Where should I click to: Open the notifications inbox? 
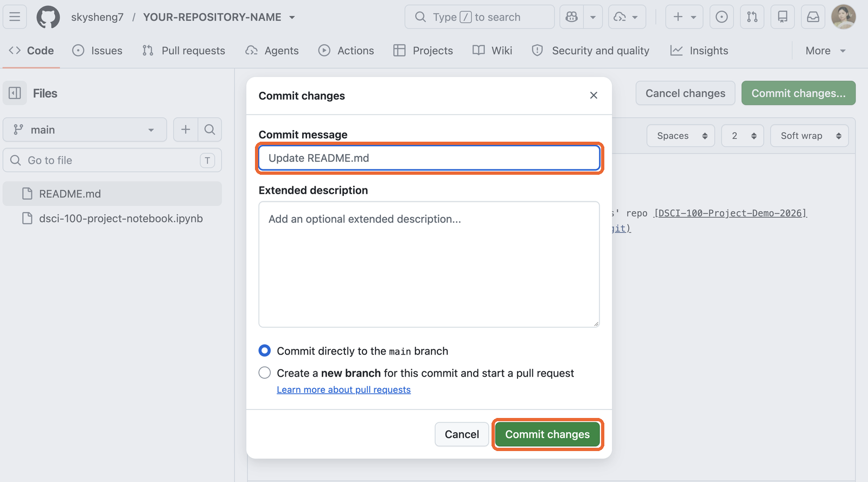[x=813, y=17]
